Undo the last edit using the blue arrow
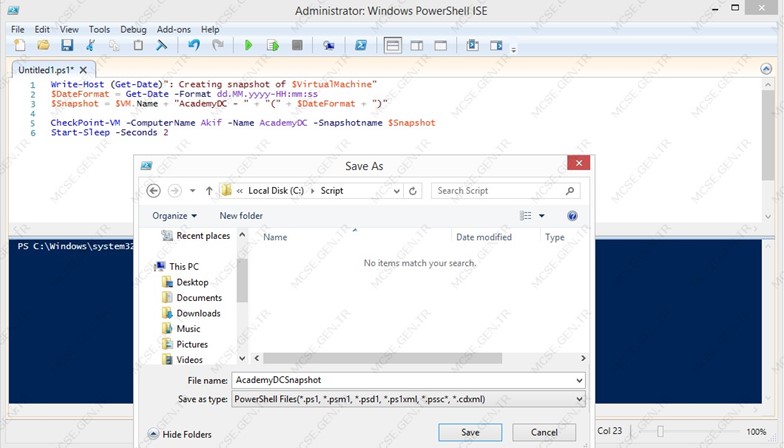The image size is (784, 448). click(194, 46)
